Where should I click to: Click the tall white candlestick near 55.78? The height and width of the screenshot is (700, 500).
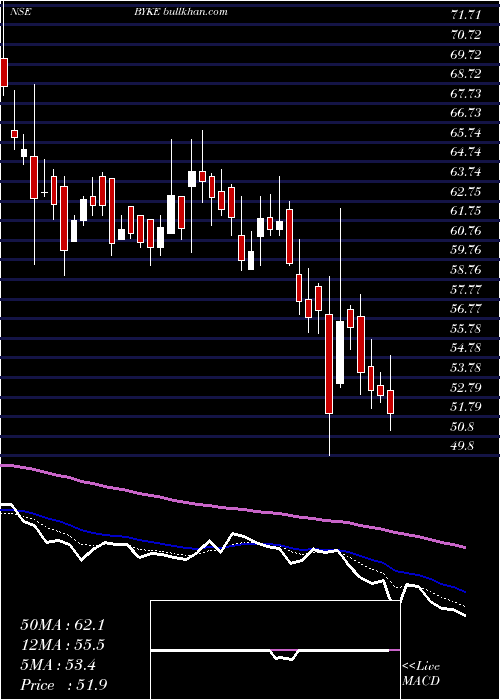340,352
